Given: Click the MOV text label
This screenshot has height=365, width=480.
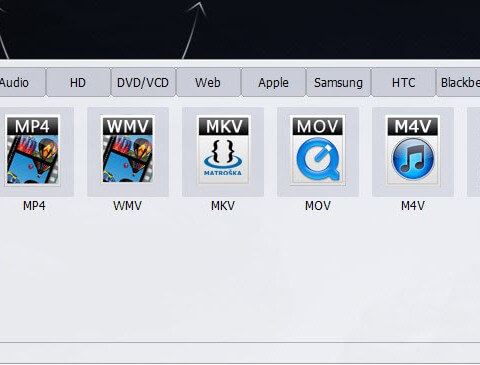Looking at the screenshot, I should (x=318, y=206).
